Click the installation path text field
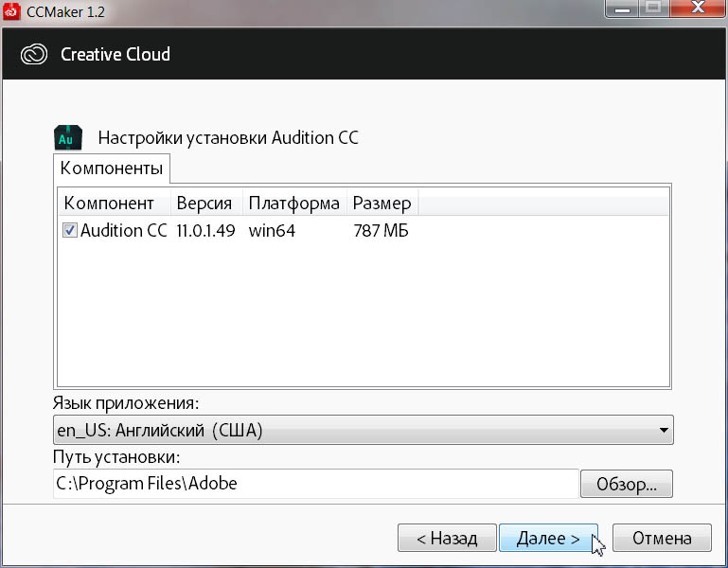728x568 pixels. 315,484
